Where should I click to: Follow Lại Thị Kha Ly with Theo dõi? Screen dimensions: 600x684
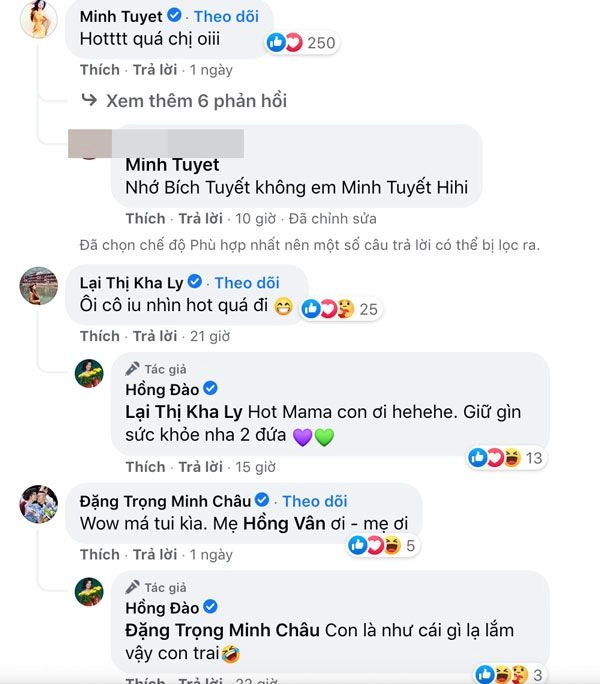(x=247, y=283)
